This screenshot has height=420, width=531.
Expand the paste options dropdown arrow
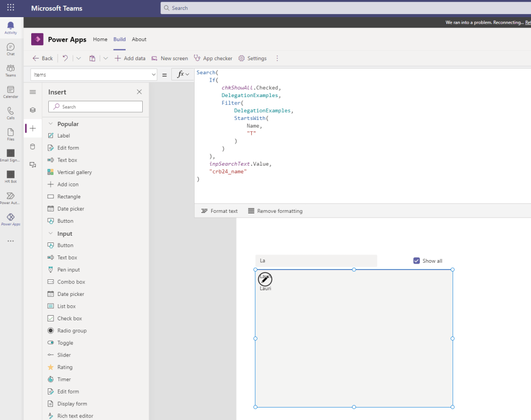(x=105, y=58)
